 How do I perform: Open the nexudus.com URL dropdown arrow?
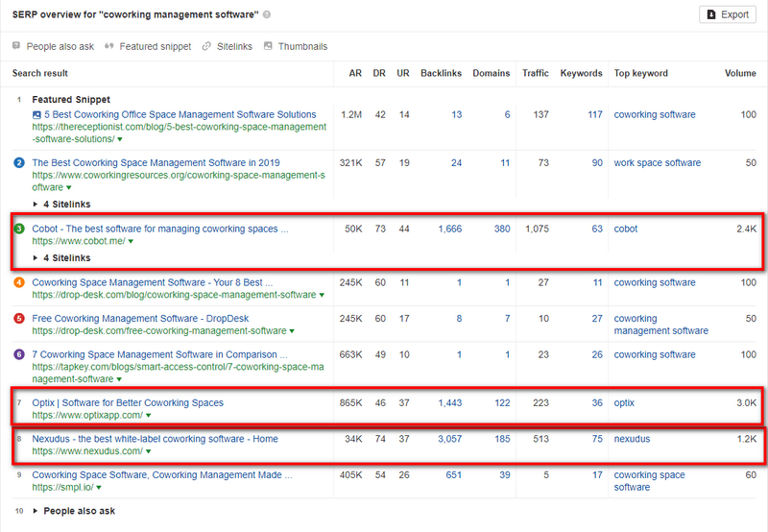pyautogui.click(x=149, y=451)
